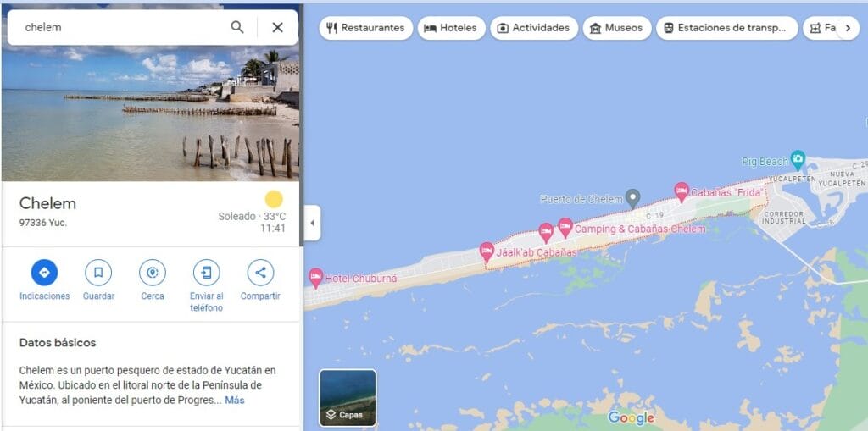The width and height of the screenshot is (868, 431).
Task: Expand description with Más link
Action: [x=235, y=400]
